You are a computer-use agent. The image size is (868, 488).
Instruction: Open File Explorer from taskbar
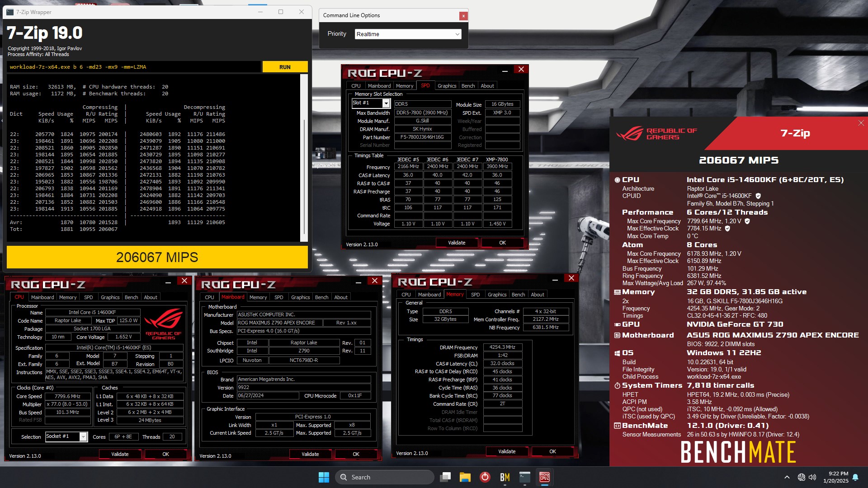[465, 477]
